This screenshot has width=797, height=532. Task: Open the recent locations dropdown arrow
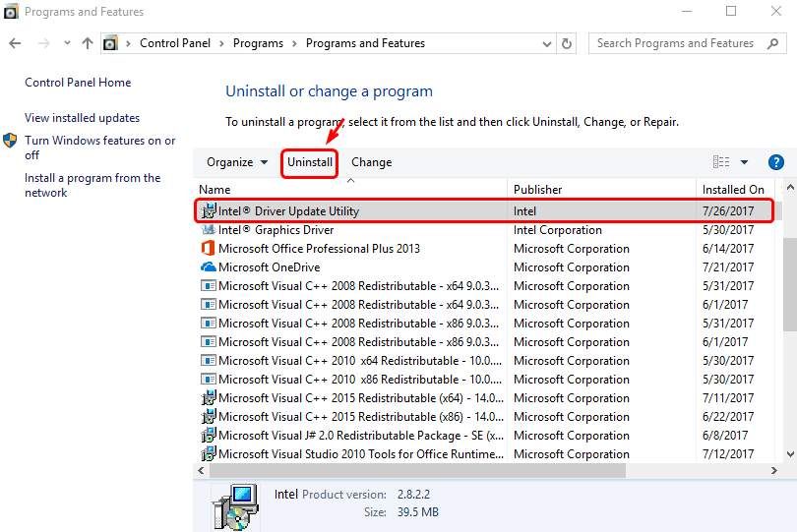(67, 43)
